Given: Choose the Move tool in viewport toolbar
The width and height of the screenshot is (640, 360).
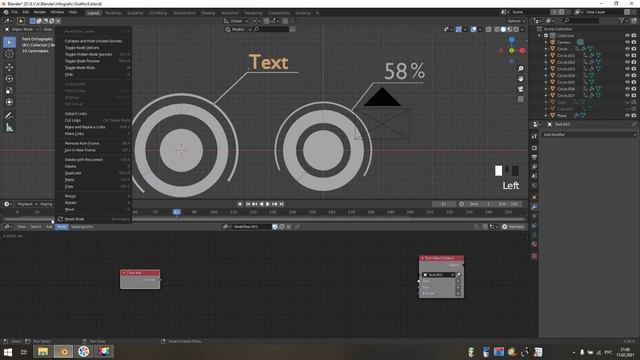Looking at the screenshot, I should tap(9, 67).
